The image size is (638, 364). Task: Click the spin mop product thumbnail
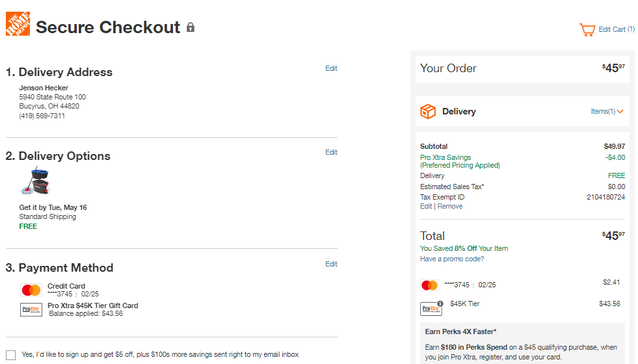pos(35,181)
